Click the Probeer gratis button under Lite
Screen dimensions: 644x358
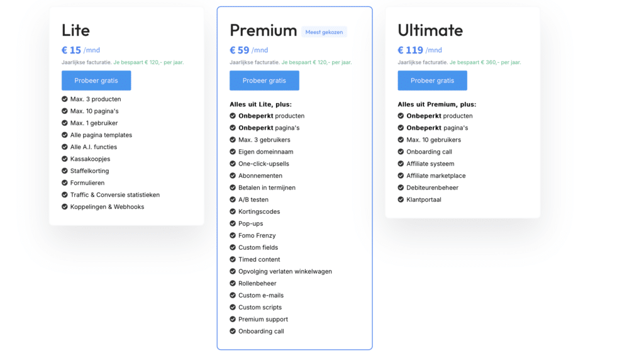coord(96,81)
